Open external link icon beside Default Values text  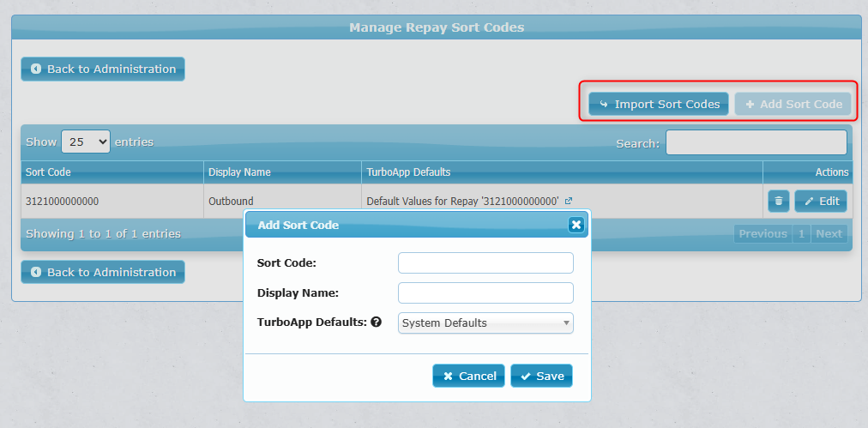pyautogui.click(x=568, y=202)
